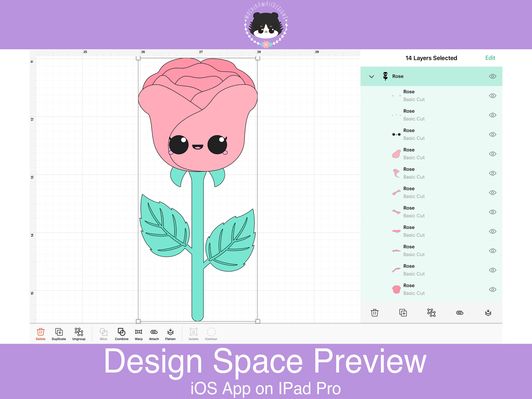Click the bottom-right selection handle on canvas

[258, 321]
